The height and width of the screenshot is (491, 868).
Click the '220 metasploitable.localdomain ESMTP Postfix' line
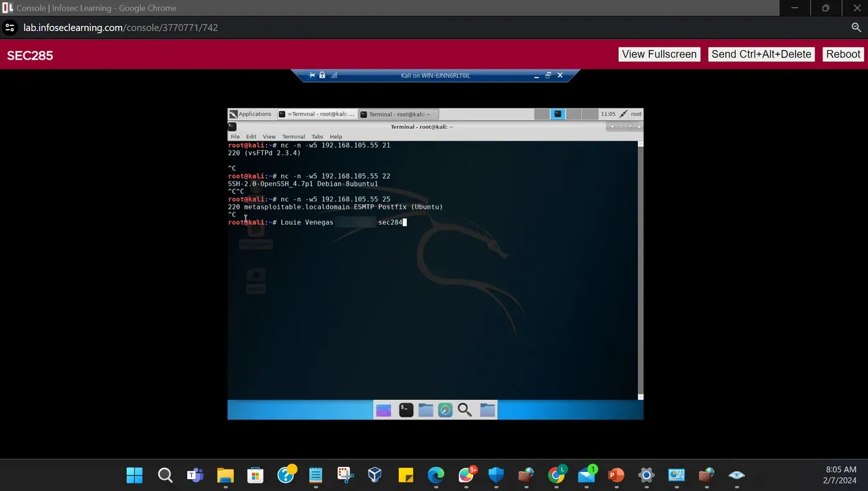coord(335,207)
